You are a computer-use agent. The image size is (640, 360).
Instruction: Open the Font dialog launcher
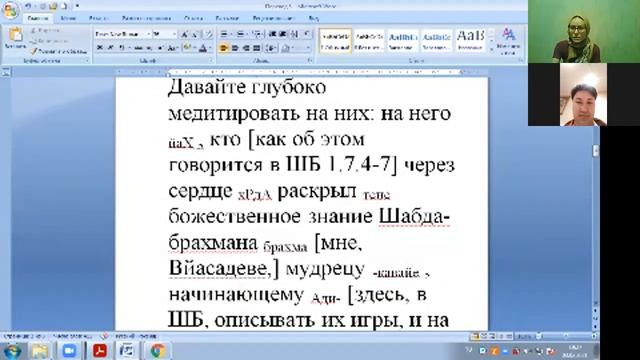(211, 61)
